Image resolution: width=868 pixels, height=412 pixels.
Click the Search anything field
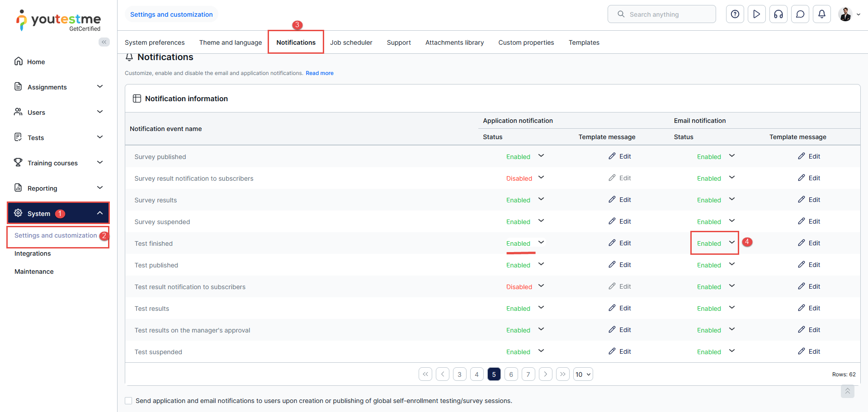click(x=661, y=14)
